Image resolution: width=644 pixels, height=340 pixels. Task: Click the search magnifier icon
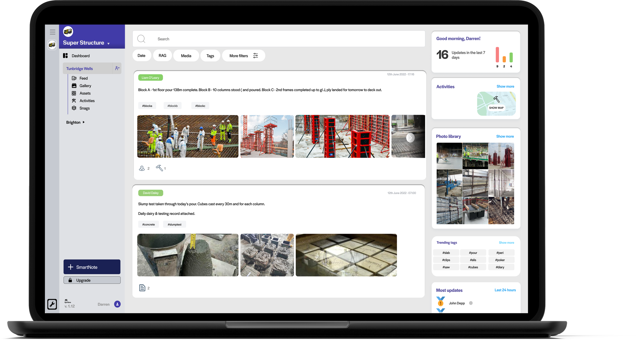(x=141, y=39)
